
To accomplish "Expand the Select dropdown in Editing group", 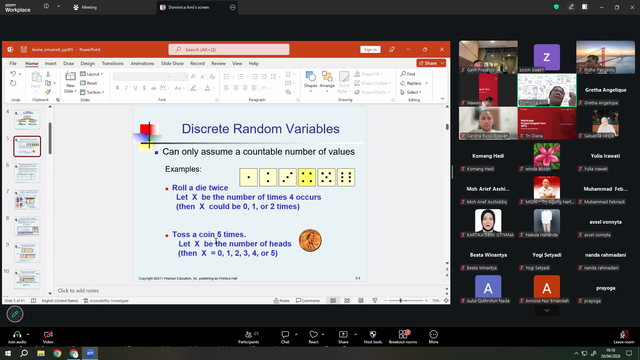I will point(411,92).
